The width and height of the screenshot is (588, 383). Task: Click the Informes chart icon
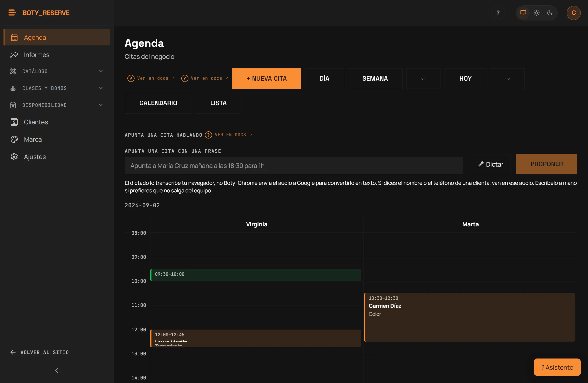click(14, 55)
